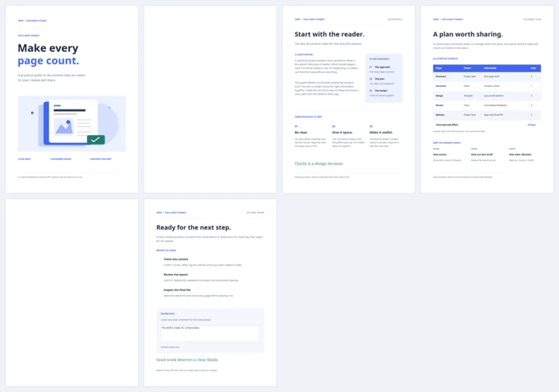Click 'The plan' entry in the contents box
Image resolution: width=559 pixels, height=392 pixels.
point(379,78)
